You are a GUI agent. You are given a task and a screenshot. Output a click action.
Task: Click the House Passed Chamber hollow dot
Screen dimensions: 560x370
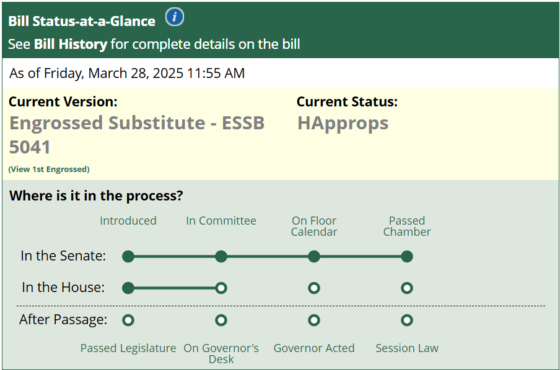407,288
